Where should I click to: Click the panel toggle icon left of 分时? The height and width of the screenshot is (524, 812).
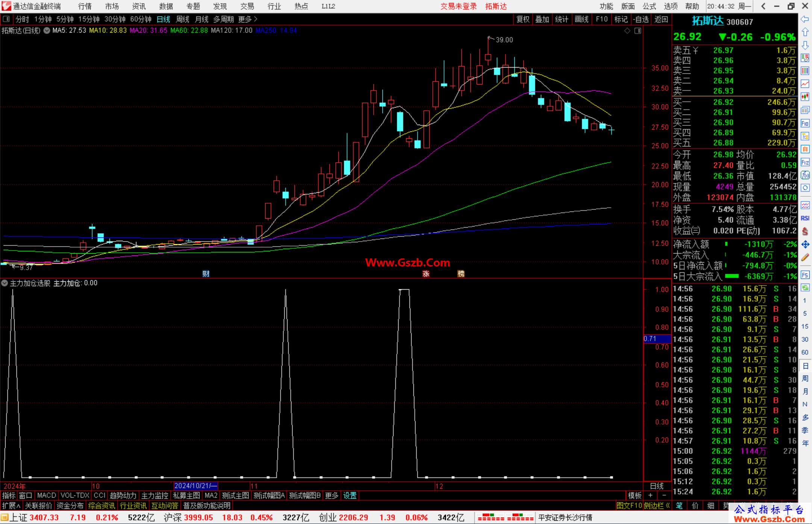point(6,19)
